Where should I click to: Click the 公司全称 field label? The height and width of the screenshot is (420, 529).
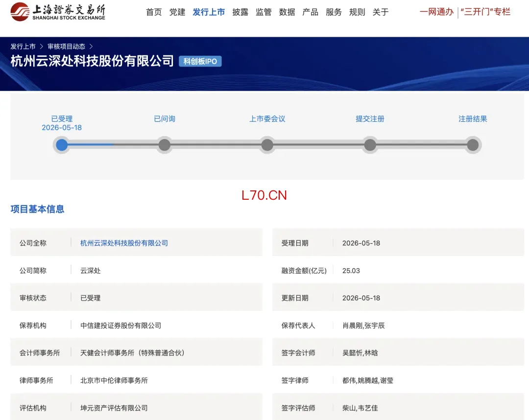[33, 243]
